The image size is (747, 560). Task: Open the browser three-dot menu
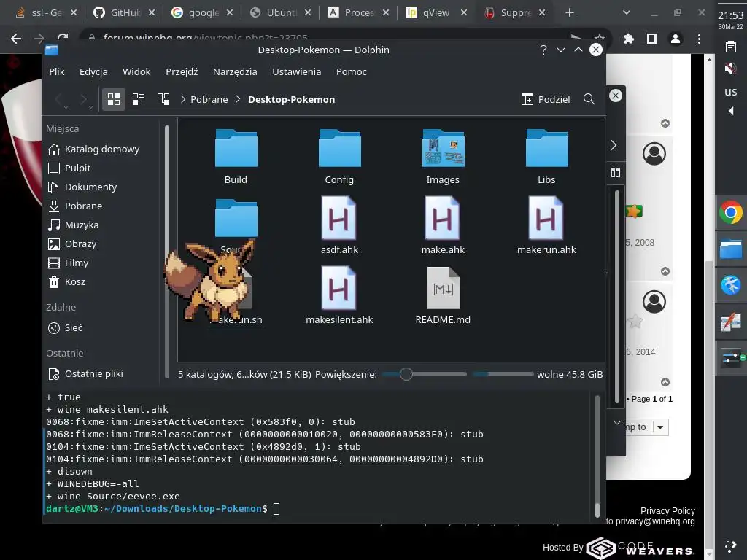[699, 39]
